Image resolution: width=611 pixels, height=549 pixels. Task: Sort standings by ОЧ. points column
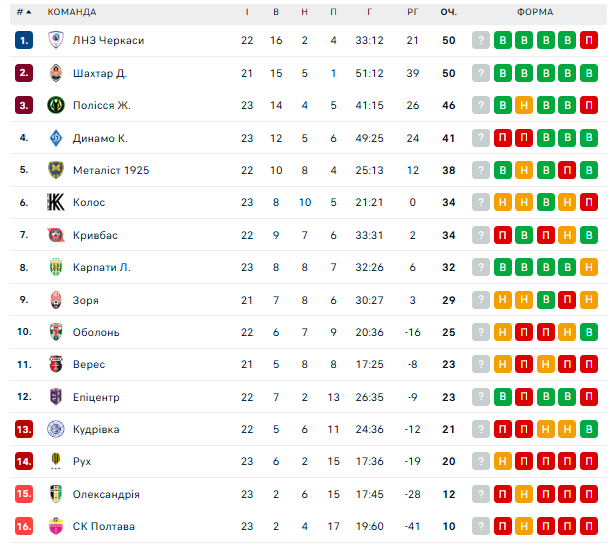(x=449, y=12)
